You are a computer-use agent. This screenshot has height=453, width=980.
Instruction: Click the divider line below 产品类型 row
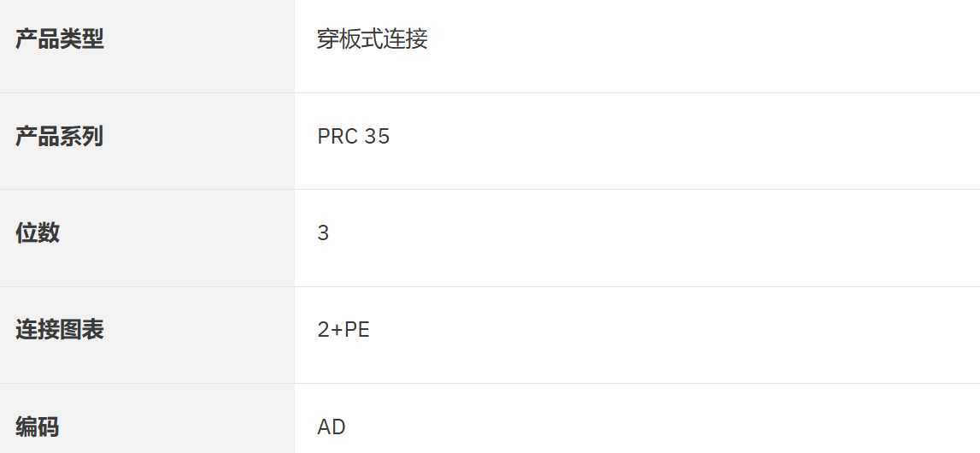coord(637,92)
